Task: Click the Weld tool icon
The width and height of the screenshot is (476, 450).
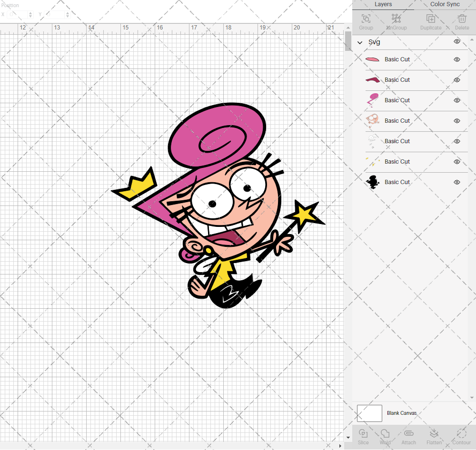Action: pyautogui.click(x=385, y=433)
